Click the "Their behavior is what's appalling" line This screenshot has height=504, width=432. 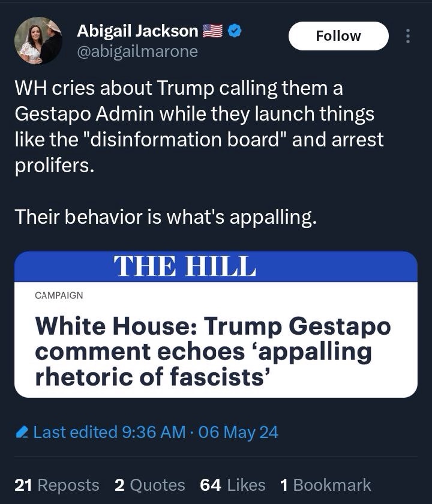(x=165, y=217)
